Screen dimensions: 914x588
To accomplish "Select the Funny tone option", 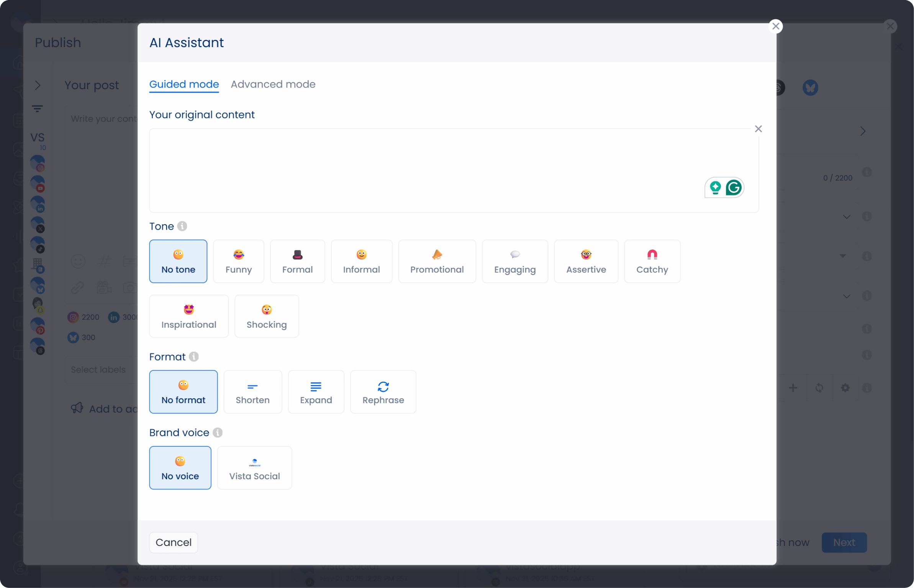I will [x=238, y=261].
